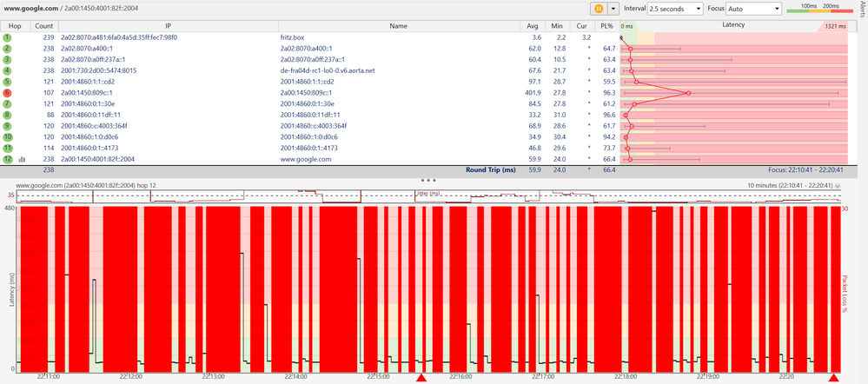This screenshot has width=868, height=384.
Task: Open the Focus Auto combo box
Action: [x=753, y=9]
